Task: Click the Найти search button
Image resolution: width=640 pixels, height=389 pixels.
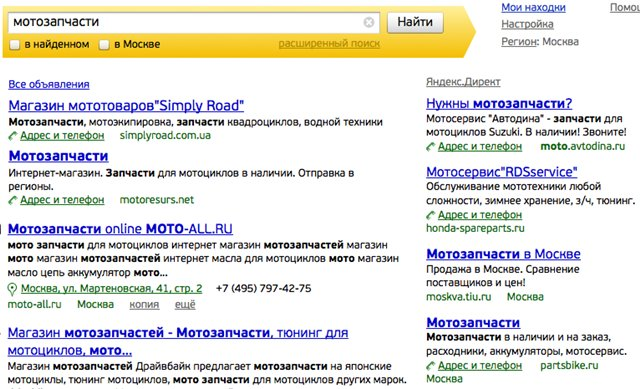Action: [415, 22]
